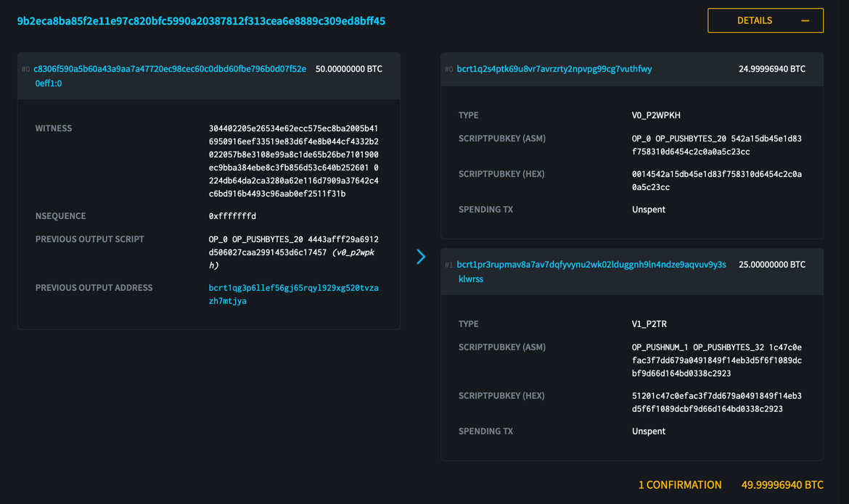
Task: Collapse the transaction details view
Action: (765, 20)
